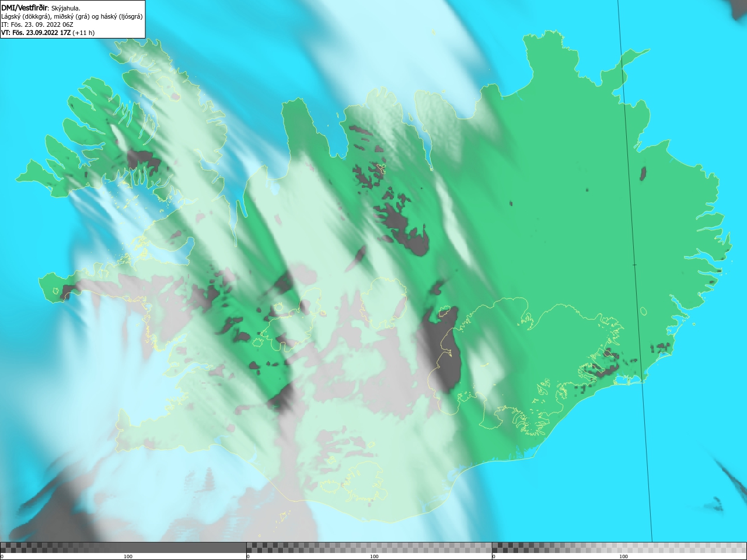The height and width of the screenshot is (560, 747).
Task: Click the '100' label under the dark grey low-cloud scale
Action: [x=128, y=556]
